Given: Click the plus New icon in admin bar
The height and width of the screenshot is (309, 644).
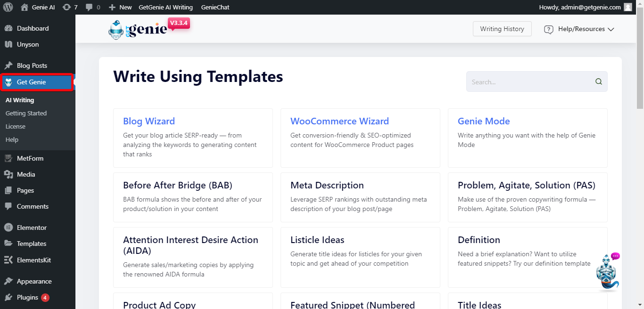Looking at the screenshot, I should (x=112, y=7).
